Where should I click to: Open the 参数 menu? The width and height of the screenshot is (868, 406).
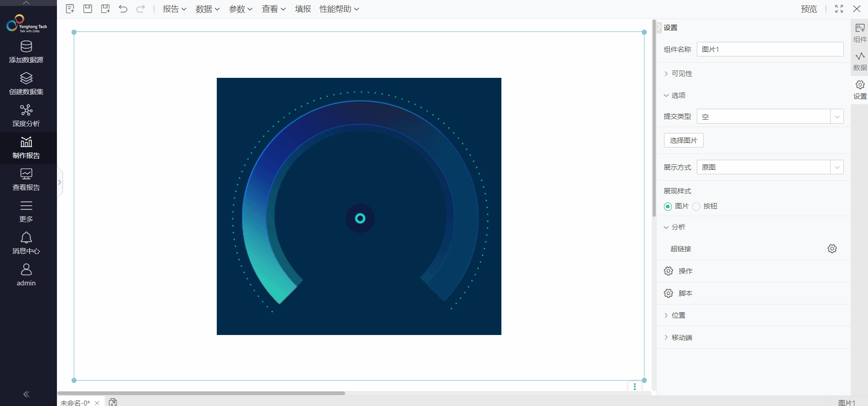[x=240, y=9]
